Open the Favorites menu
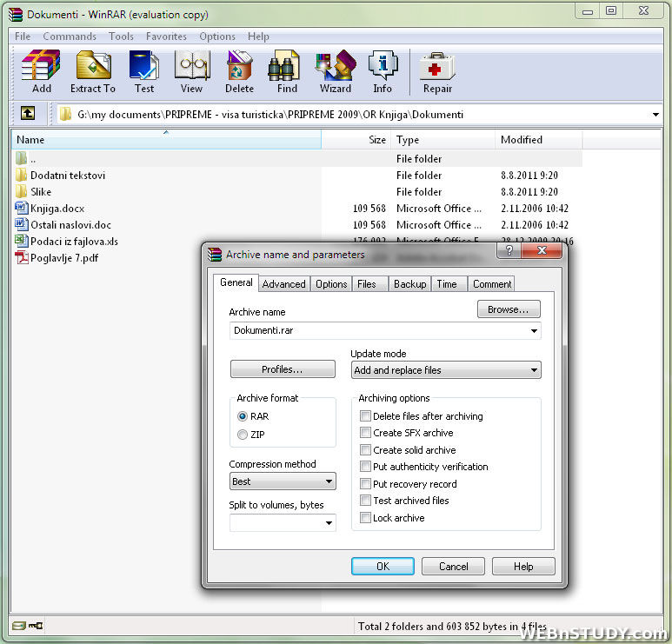This screenshot has height=644, width=672. coord(166,37)
